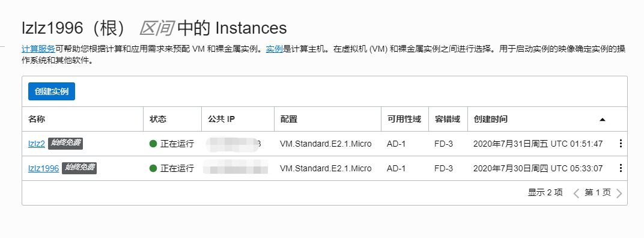
Task: Toggle sort arrow on 创建时间 column
Action: pos(603,120)
